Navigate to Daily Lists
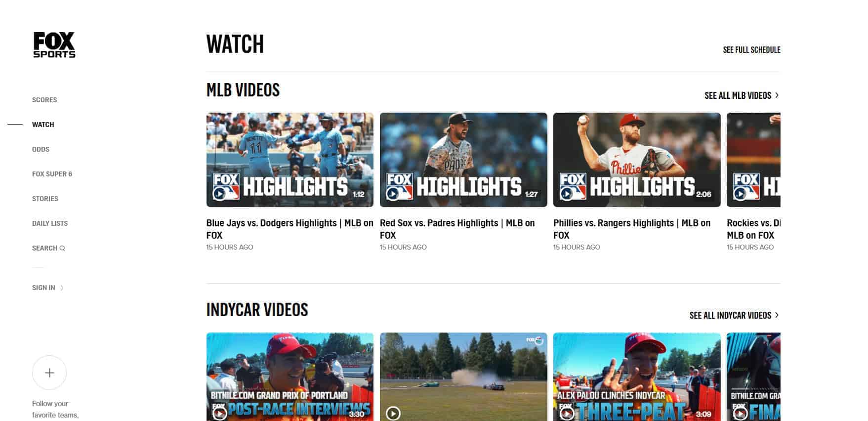Viewport: 868px width, 421px height. [50, 223]
